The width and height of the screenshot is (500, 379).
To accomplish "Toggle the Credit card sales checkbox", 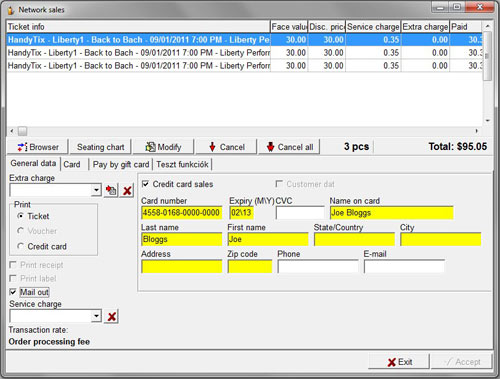I will (146, 184).
